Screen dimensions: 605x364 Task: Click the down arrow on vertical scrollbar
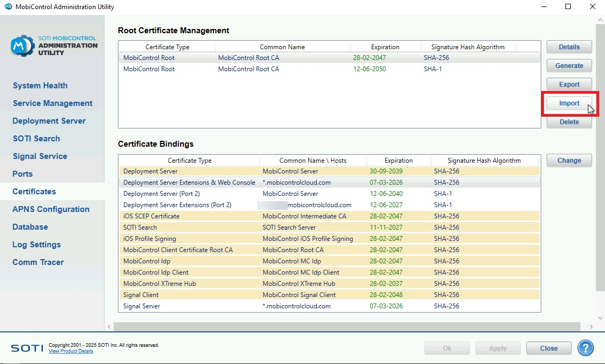(600, 317)
